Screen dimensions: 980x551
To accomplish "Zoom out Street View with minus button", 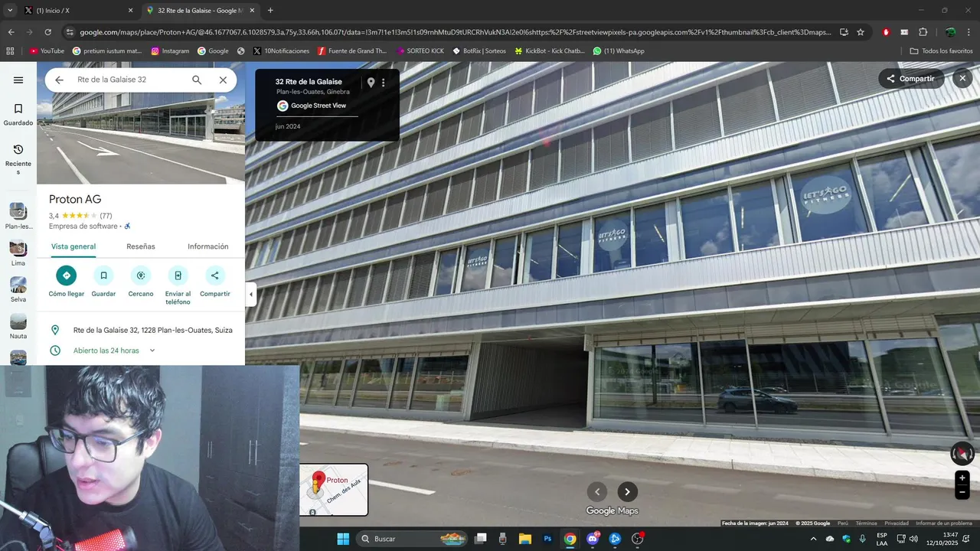I will pyautogui.click(x=962, y=492).
